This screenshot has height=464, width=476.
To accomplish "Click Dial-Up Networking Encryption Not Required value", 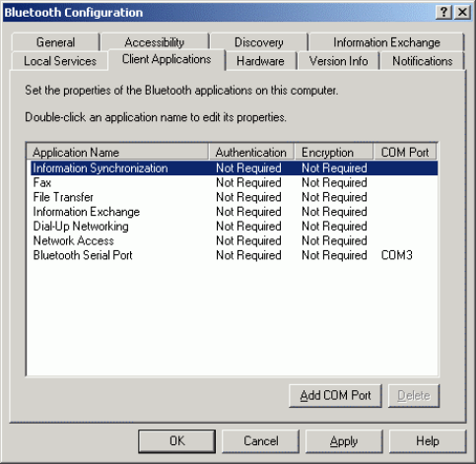I will point(334,226).
